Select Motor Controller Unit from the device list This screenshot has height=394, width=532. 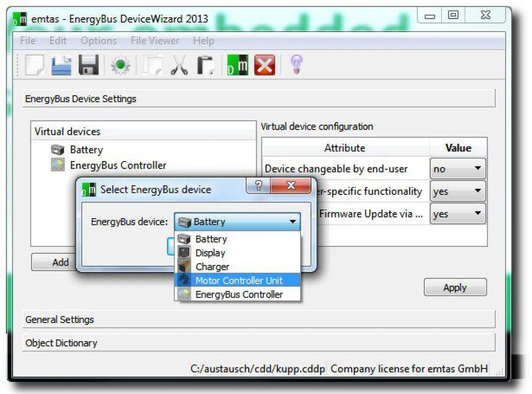[239, 280]
